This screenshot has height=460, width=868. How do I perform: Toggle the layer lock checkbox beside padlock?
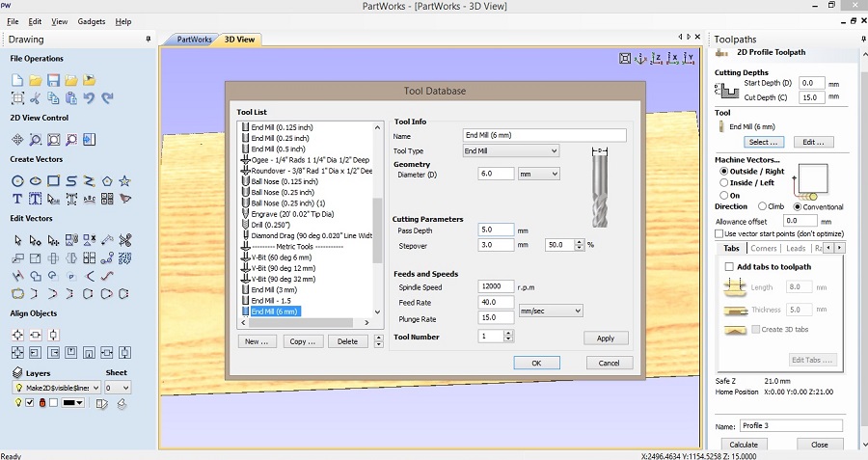click(53, 403)
